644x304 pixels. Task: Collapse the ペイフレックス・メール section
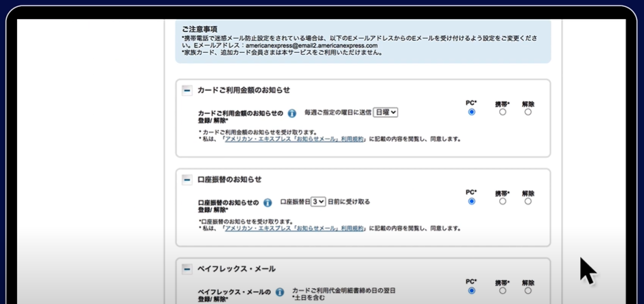tap(187, 269)
